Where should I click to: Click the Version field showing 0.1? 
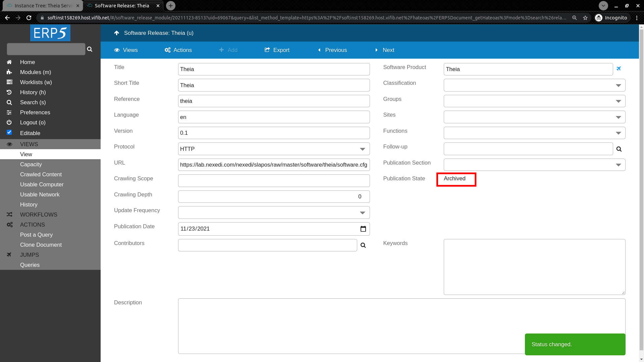(x=274, y=133)
